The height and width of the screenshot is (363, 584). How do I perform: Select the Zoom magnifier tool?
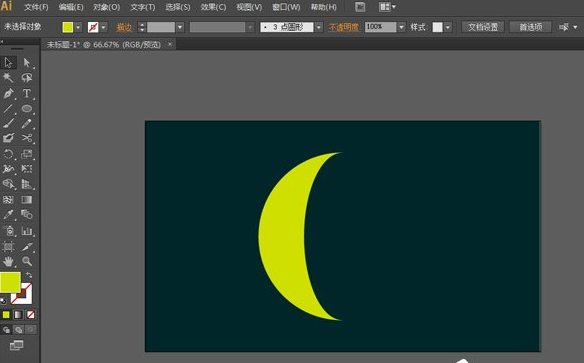26,261
